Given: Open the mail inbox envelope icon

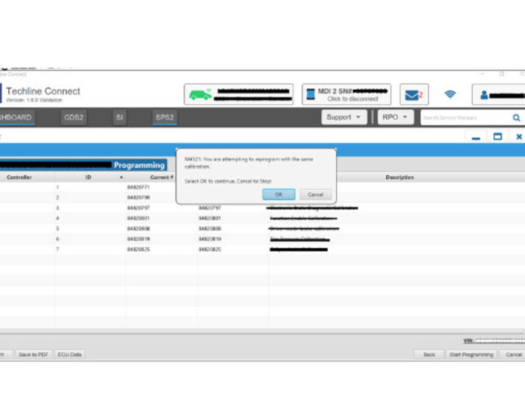Looking at the screenshot, I should coord(412,95).
